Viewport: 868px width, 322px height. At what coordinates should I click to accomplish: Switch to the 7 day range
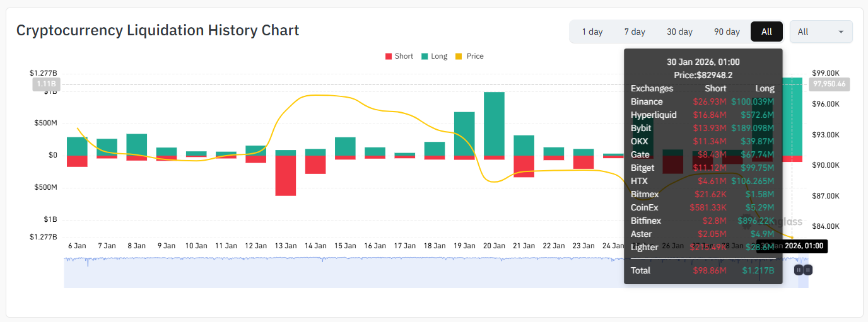[x=635, y=32]
